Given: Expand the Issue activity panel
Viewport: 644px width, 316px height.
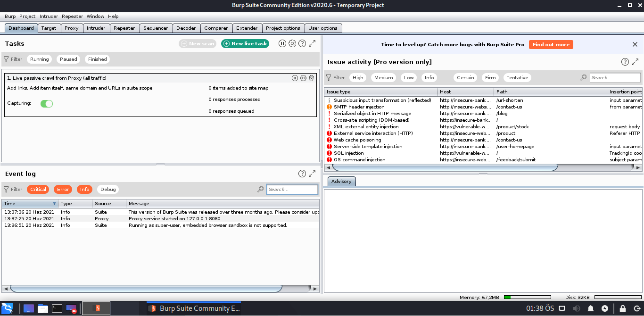Looking at the screenshot, I should [x=636, y=62].
